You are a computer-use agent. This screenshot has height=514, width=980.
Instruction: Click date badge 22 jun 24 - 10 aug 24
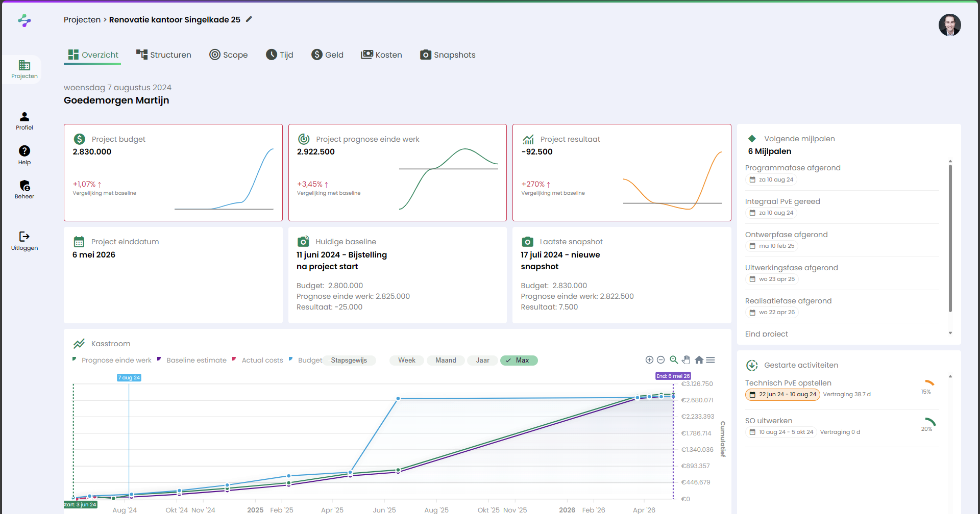(x=782, y=394)
